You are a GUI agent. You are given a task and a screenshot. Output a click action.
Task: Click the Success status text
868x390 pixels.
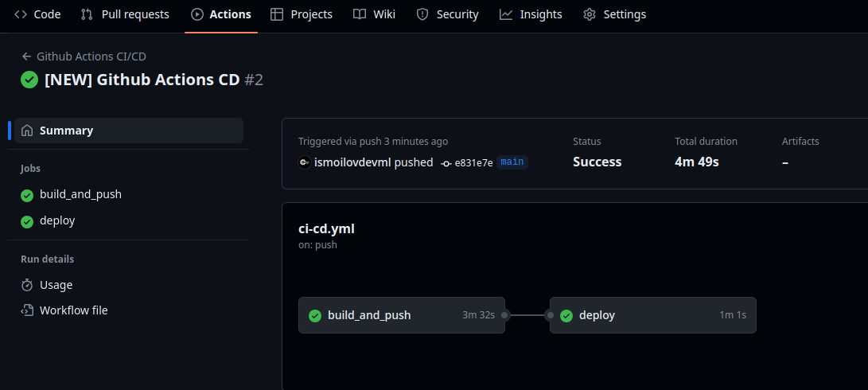coord(597,162)
